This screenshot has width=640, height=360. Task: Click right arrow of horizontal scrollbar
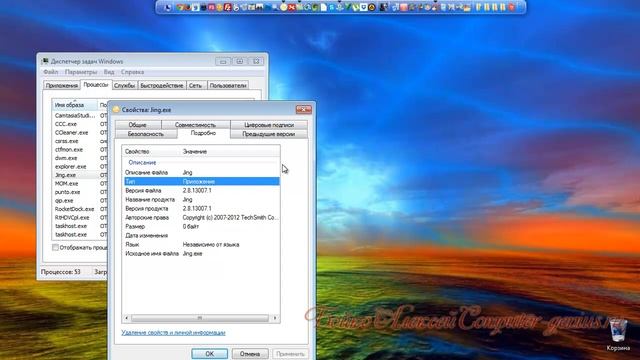pos(275,318)
